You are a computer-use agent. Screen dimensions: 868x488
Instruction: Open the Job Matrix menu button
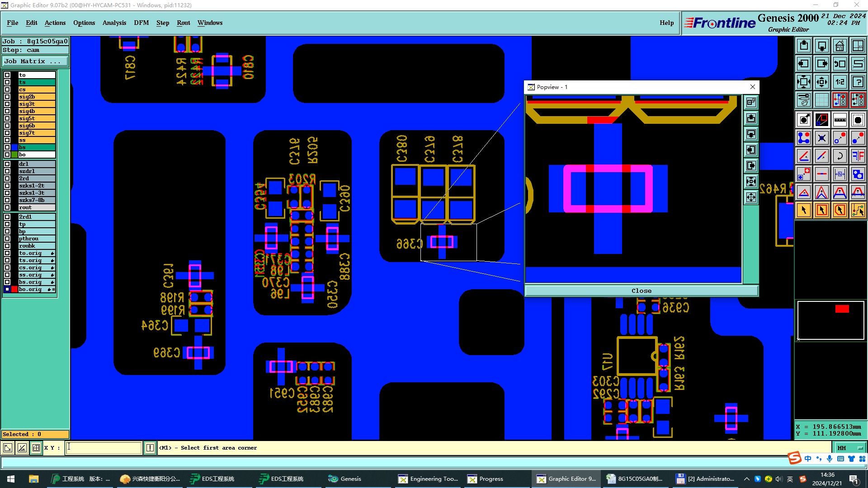[35, 61]
